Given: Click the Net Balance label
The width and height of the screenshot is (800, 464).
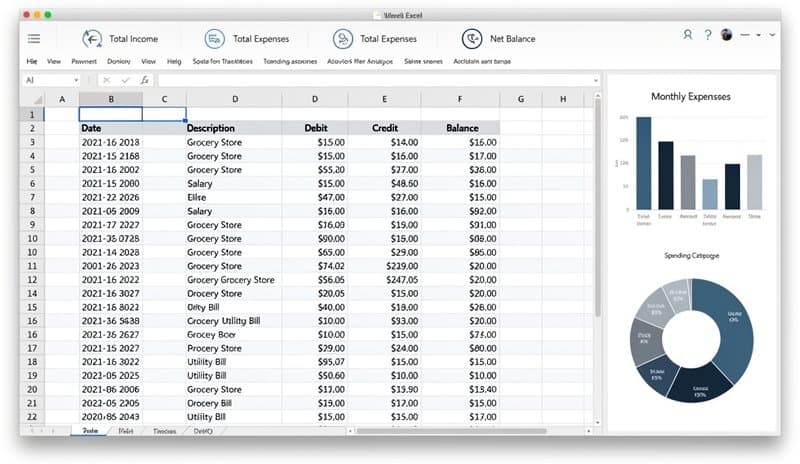Looking at the screenshot, I should click(x=513, y=39).
